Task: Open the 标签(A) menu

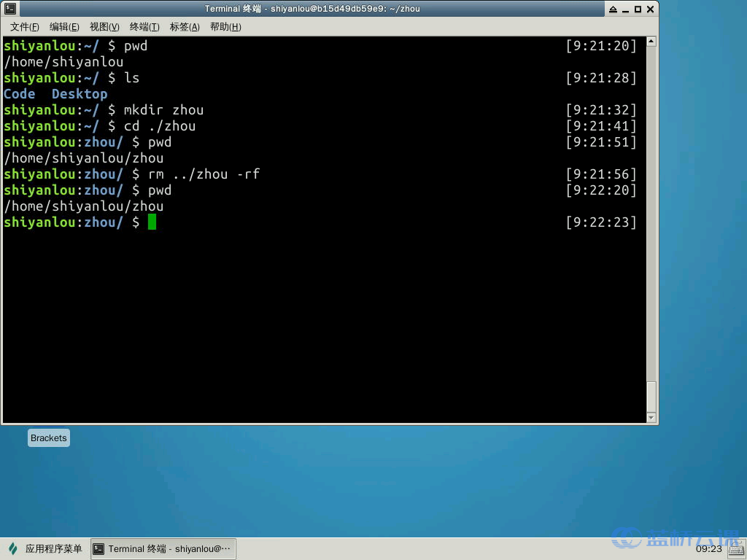Action: tap(185, 27)
